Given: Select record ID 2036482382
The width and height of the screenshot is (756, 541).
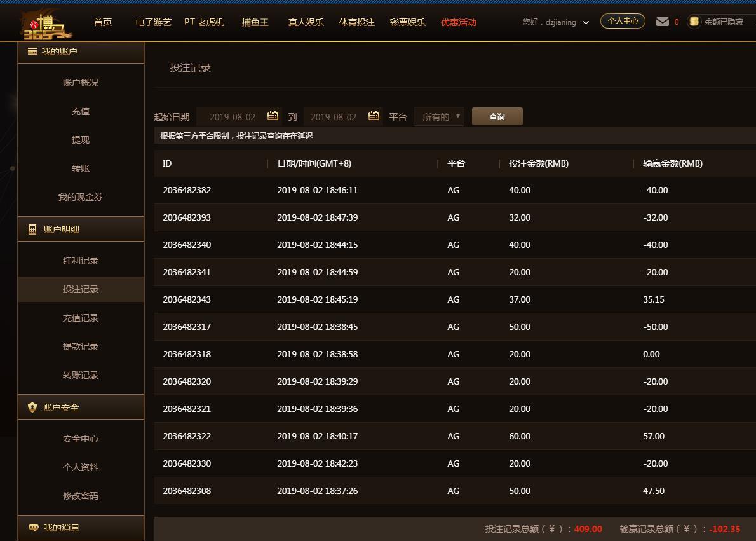Looking at the screenshot, I should [187, 190].
